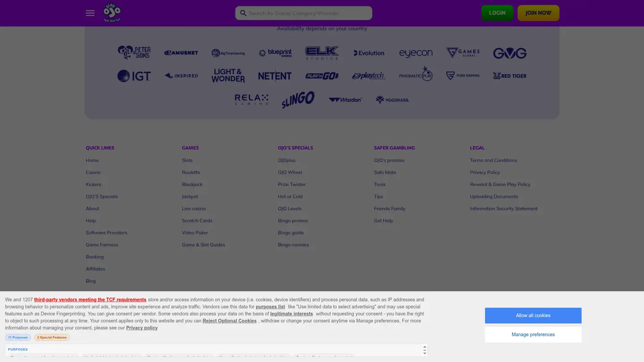Open the Inspired provider logo

coord(181,76)
